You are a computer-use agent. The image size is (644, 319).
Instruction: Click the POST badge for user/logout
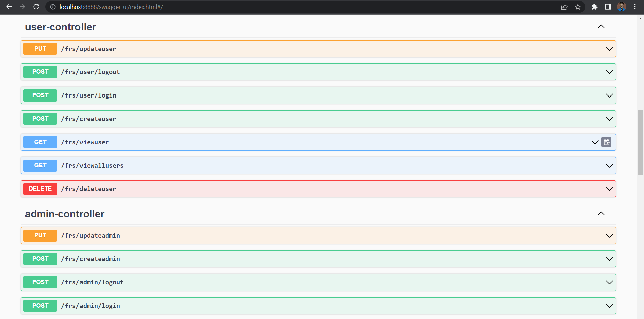coord(40,72)
